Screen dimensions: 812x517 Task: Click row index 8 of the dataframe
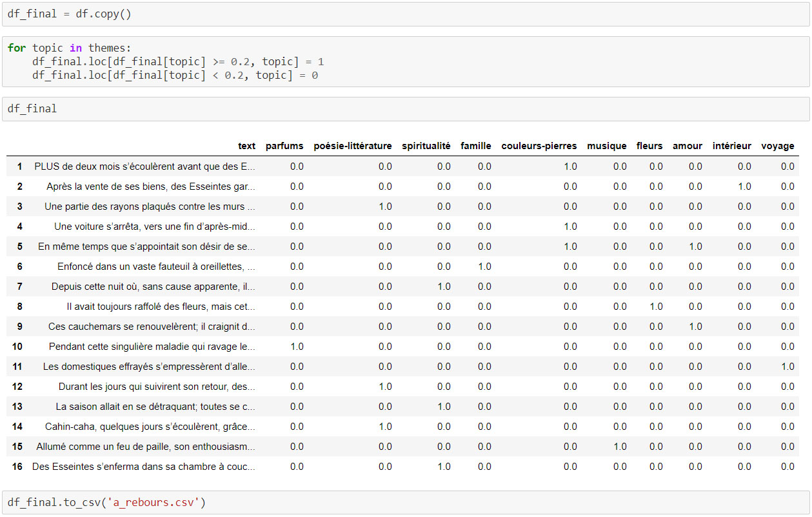(x=20, y=307)
